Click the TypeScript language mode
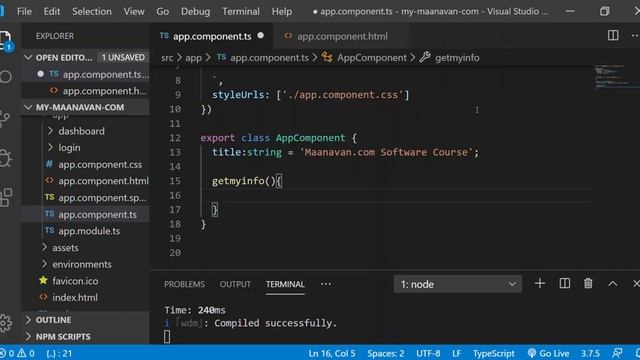This screenshot has width=640, height=360. click(x=493, y=353)
